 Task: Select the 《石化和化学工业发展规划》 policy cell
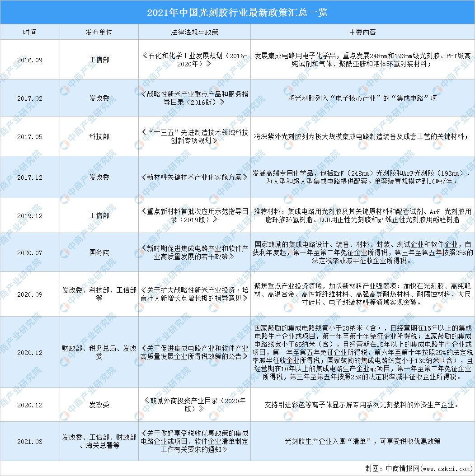click(194, 60)
